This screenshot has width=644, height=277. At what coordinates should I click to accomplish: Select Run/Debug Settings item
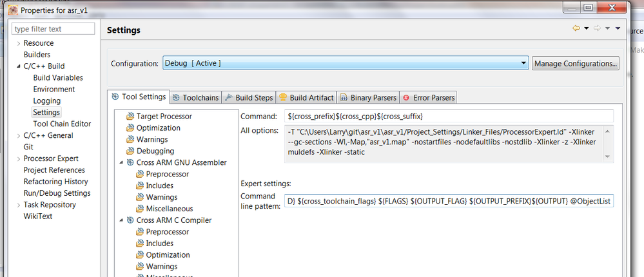[57, 193]
